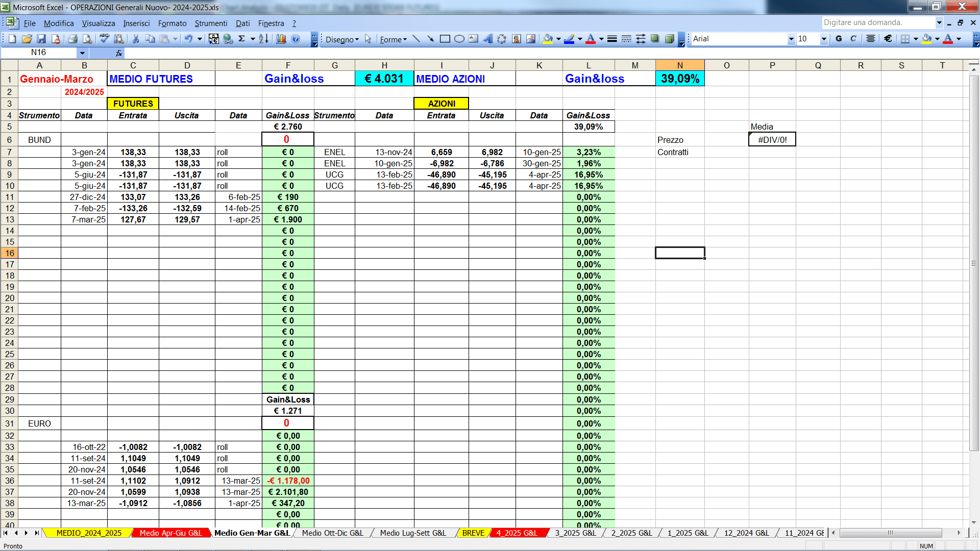This screenshot has width=980, height=551.
Task: Undo the last action
Action: [x=188, y=39]
